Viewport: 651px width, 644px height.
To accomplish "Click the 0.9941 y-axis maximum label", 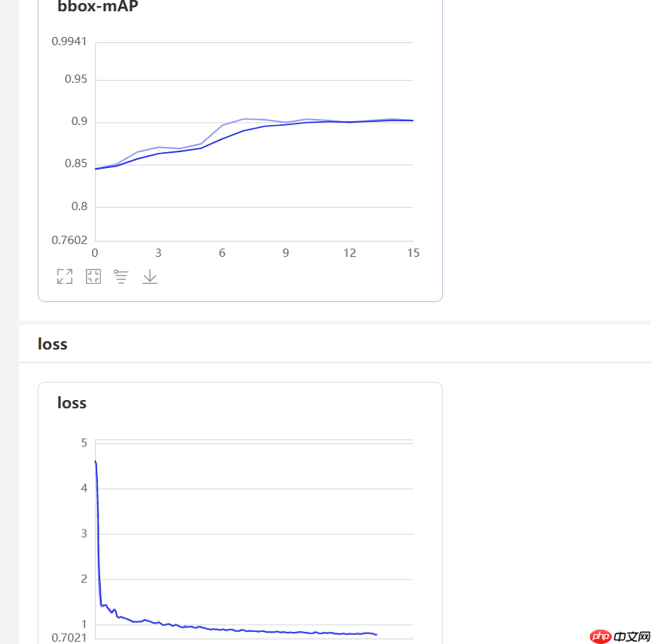I will (x=69, y=41).
